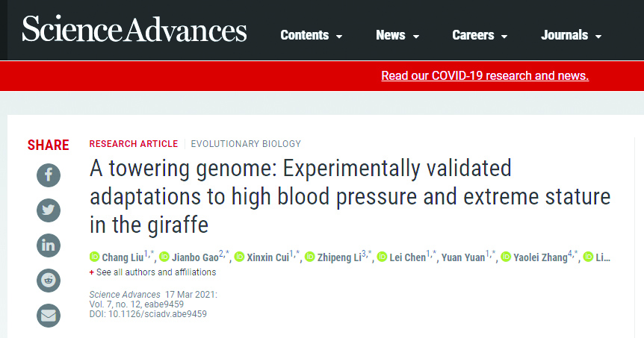The width and height of the screenshot is (644, 338).
Task: Open the Journals dropdown menu
Action: [572, 35]
